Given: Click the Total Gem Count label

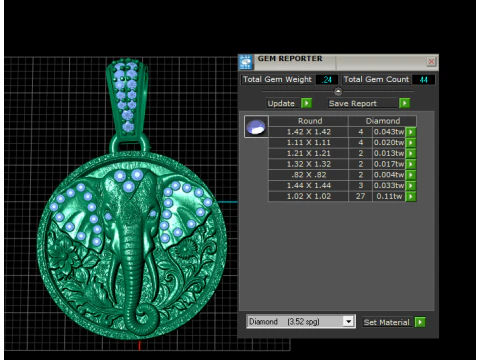Looking at the screenshot, I should [x=376, y=79].
